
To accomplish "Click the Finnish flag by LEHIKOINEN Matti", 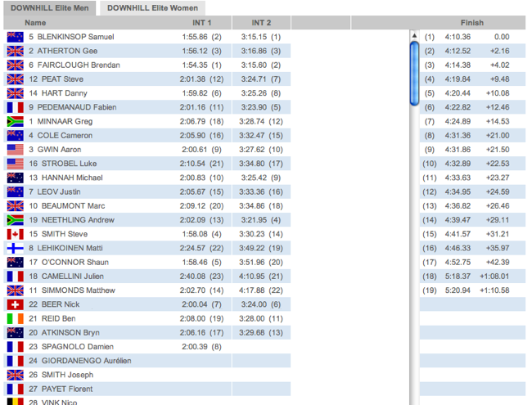I will pos(15,248).
